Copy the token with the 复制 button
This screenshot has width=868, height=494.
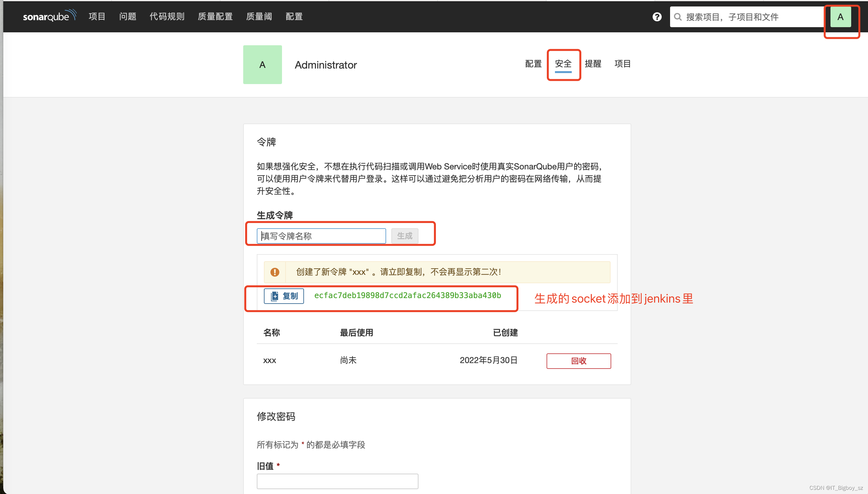click(284, 296)
